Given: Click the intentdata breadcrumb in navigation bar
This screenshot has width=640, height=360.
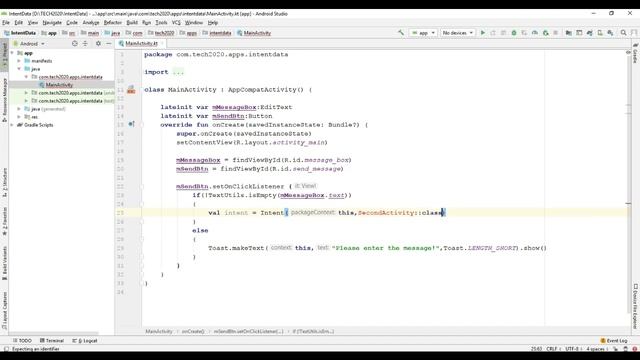Looking at the screenshot, I should [217, 33].
